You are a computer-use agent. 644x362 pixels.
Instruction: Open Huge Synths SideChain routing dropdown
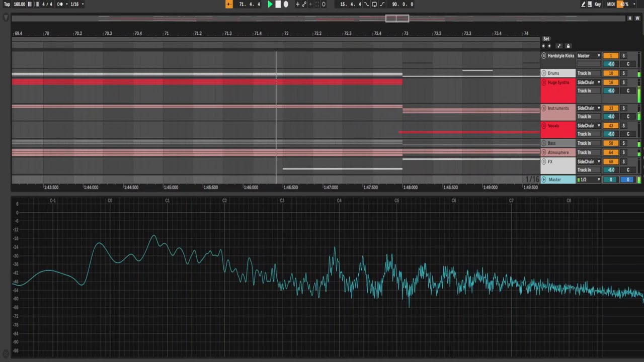589,82
